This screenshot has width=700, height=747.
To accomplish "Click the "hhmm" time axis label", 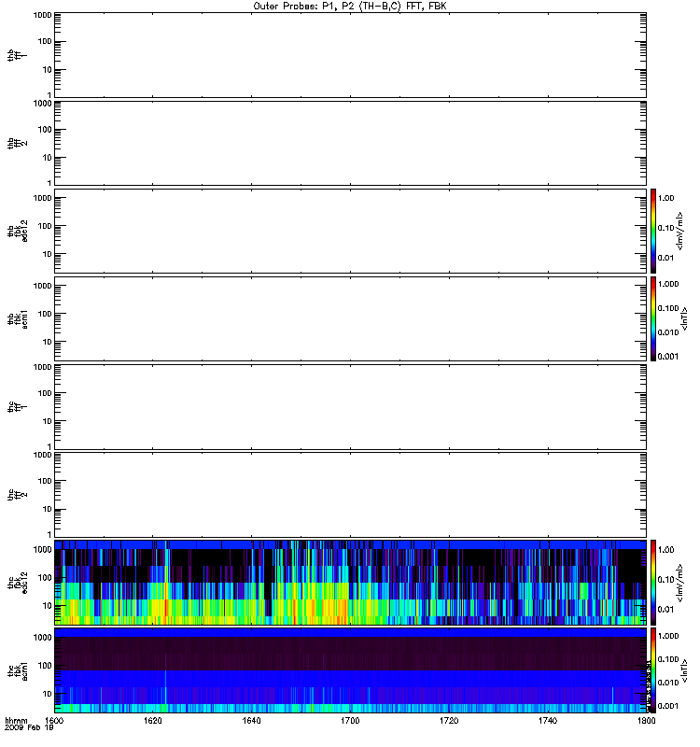I will pos(16,720).
